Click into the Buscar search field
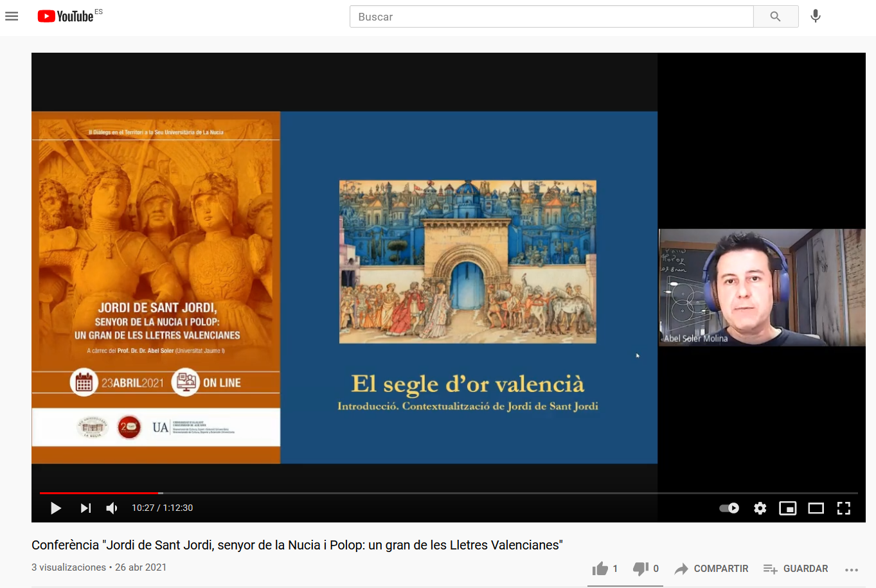 551,17
